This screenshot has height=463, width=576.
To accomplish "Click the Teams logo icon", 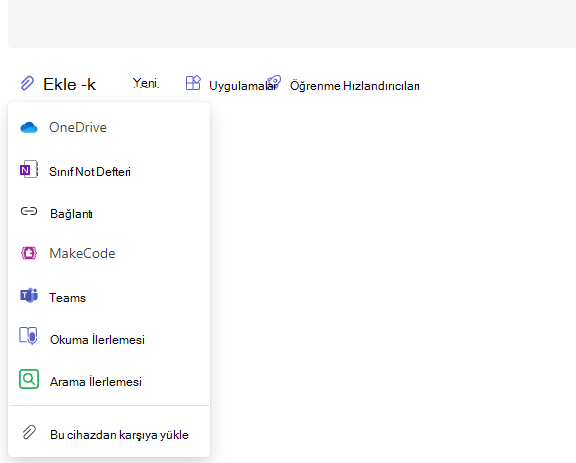I will click(x=29, y=295).
